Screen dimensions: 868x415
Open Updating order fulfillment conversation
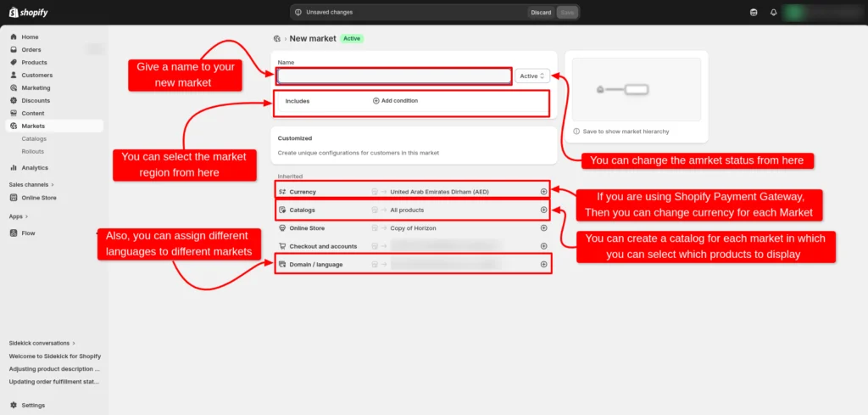click(x=54, y=381)
